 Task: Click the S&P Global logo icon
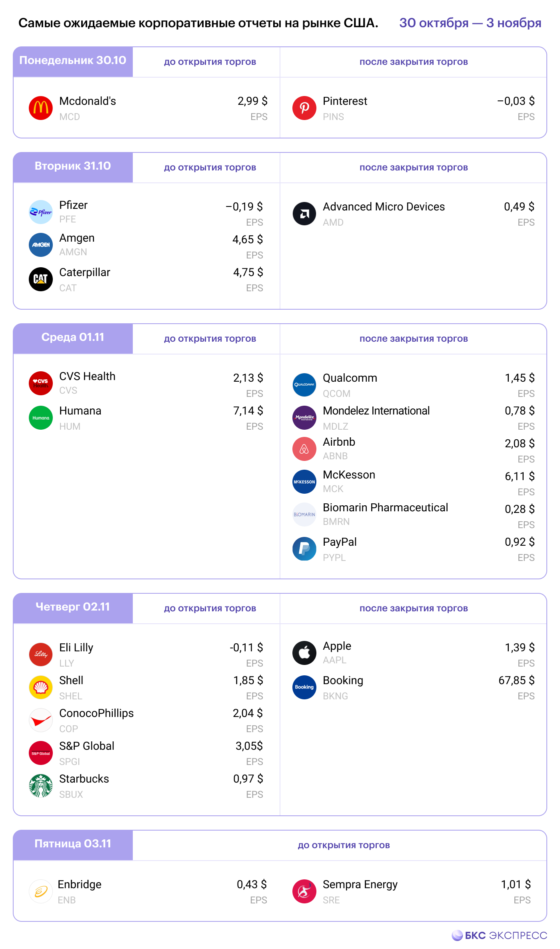[x=41, y=753]
